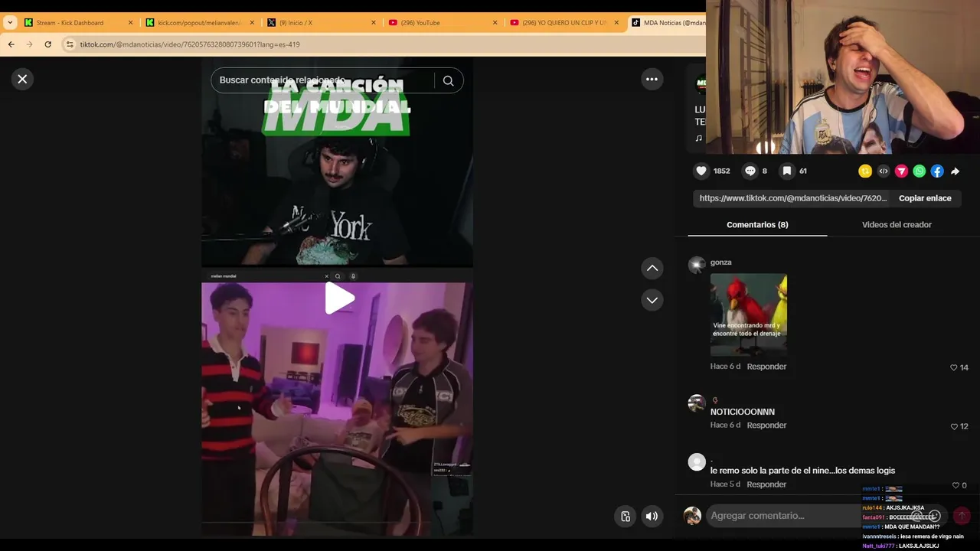
Task: Like the NOTICIOOONNN comment heart
Action: (x=953, y=426)
